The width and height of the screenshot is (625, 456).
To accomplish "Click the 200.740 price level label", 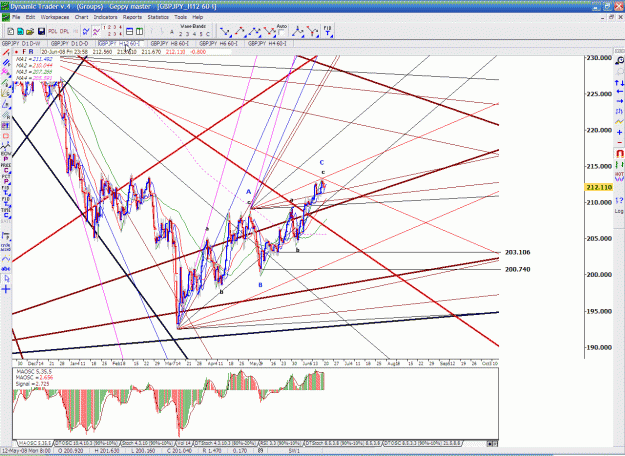I will click(517, 269).
